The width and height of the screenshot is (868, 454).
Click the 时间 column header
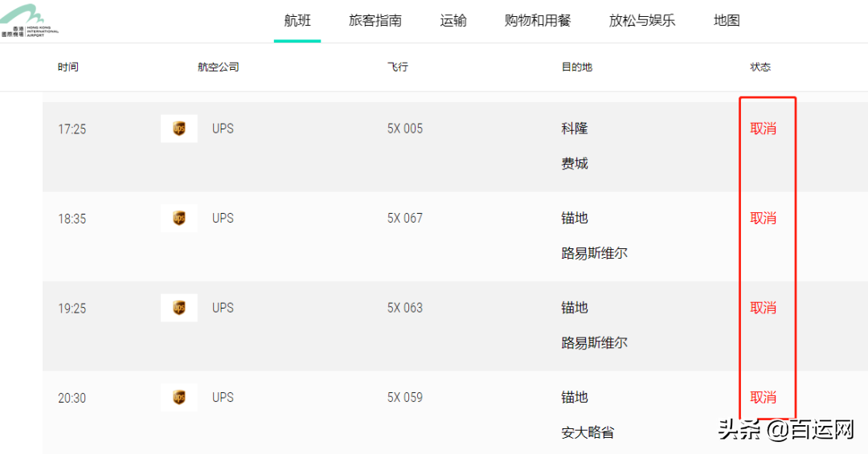(68, 67)
